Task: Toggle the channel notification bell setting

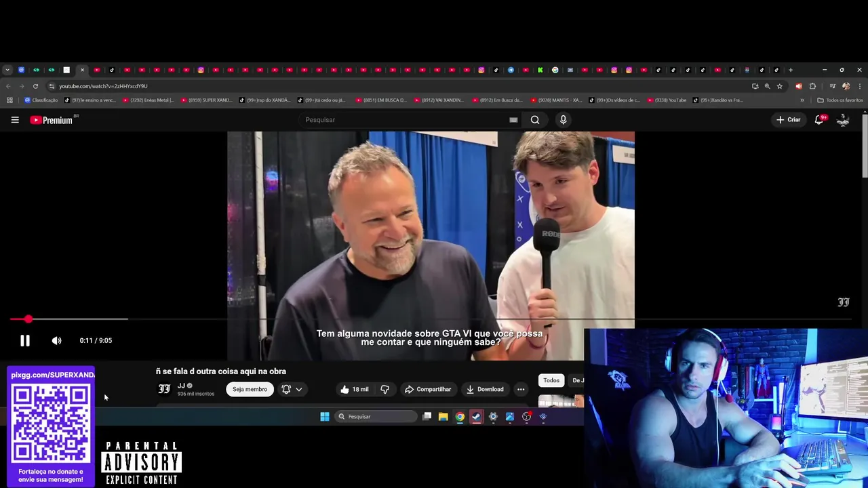Action: [x=286, y=389]
